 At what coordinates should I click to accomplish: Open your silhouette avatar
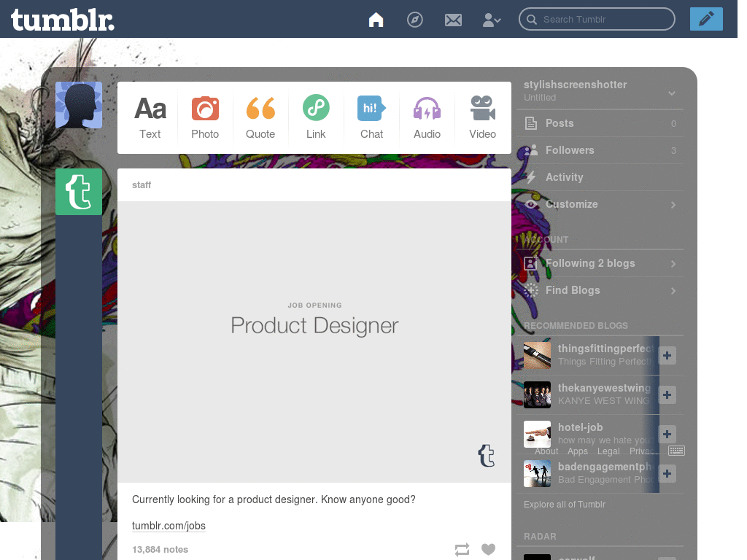(x=79, y=105)
